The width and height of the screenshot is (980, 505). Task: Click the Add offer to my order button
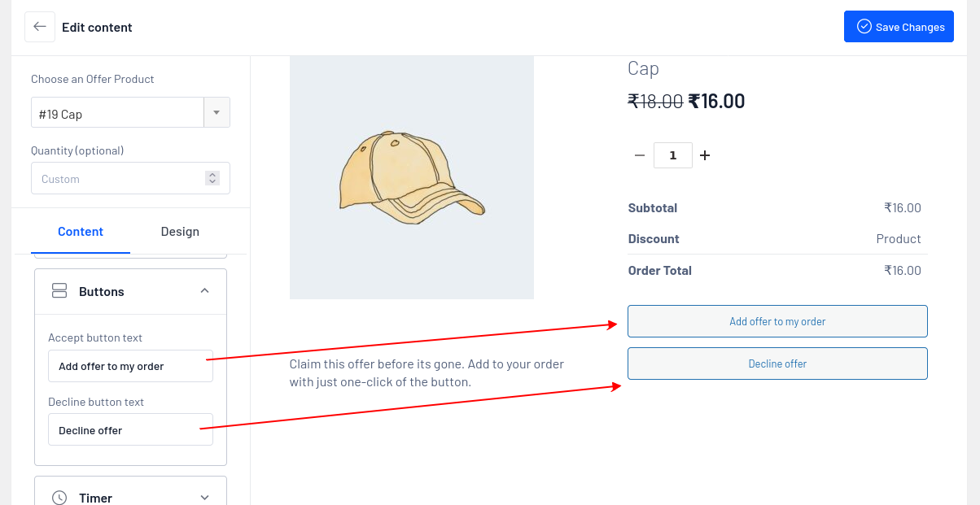[777, 321]
